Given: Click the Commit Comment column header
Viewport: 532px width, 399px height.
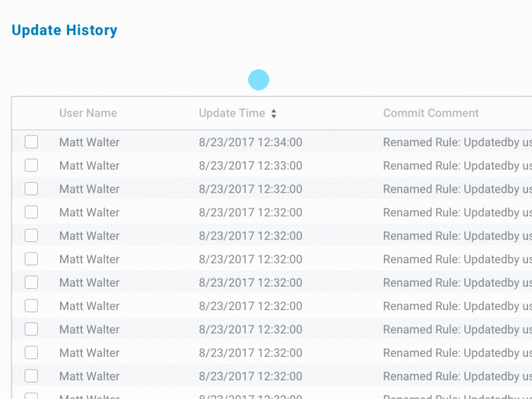Looking at the screenshot, I should pyautogui.click(x=431, y=113).
